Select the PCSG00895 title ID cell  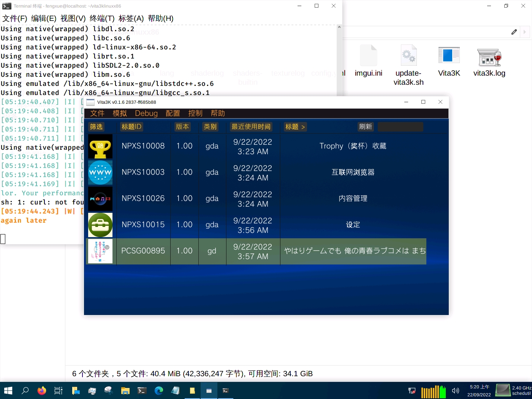click(x=143, y=251)
